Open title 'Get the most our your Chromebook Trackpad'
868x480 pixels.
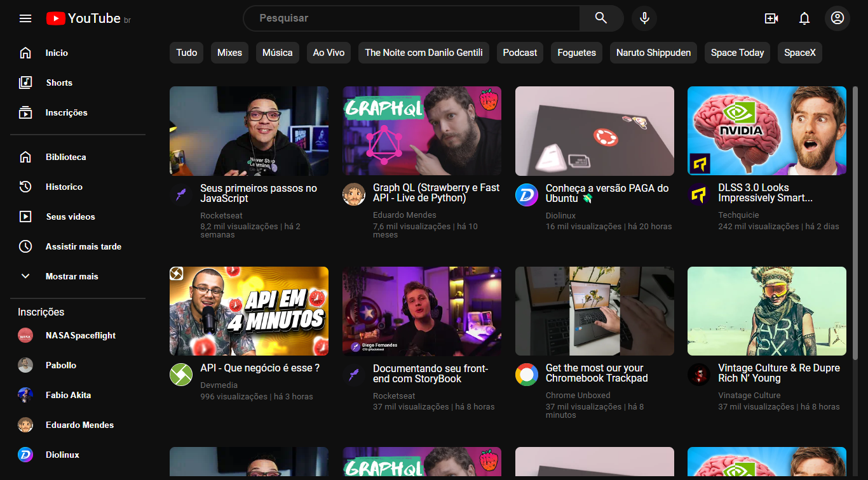click(x=597, y=373)
